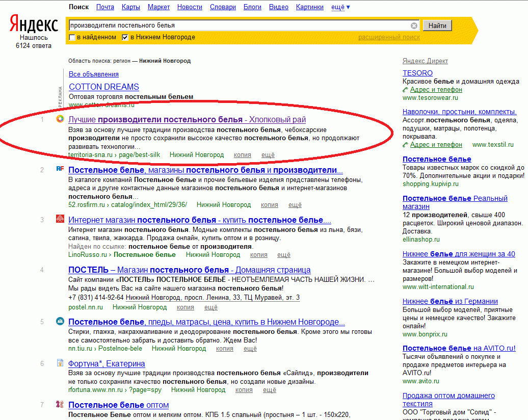Open 'Фортуна*, Екатерина' result
This screenshot has height=420, width=528.
point(107,364)
